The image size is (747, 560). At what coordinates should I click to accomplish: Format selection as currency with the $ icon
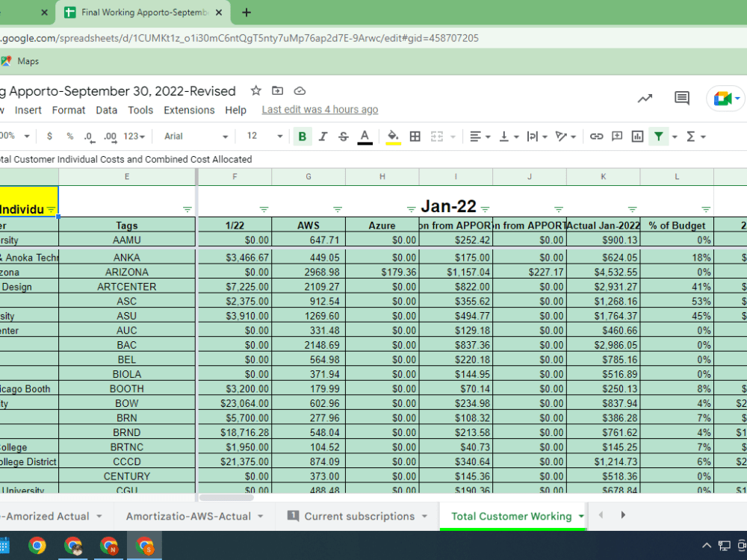pyautogui.click(x=49, y=137)
